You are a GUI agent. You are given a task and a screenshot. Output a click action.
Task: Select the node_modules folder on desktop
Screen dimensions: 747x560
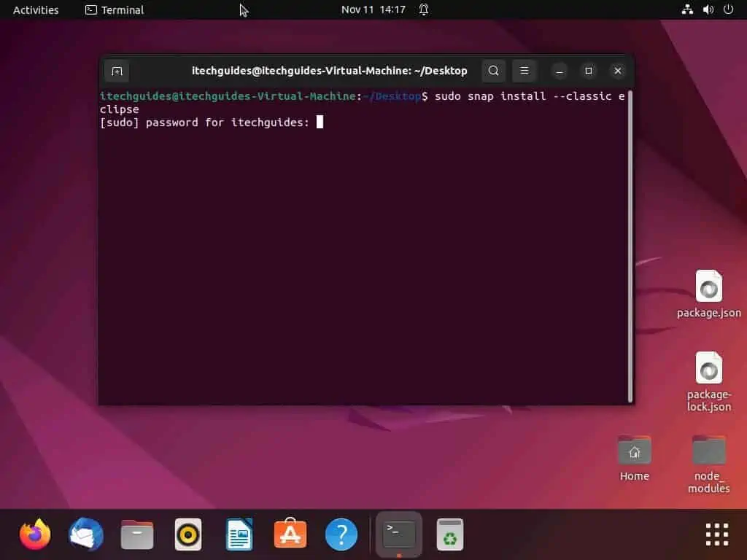click(708, 464)
